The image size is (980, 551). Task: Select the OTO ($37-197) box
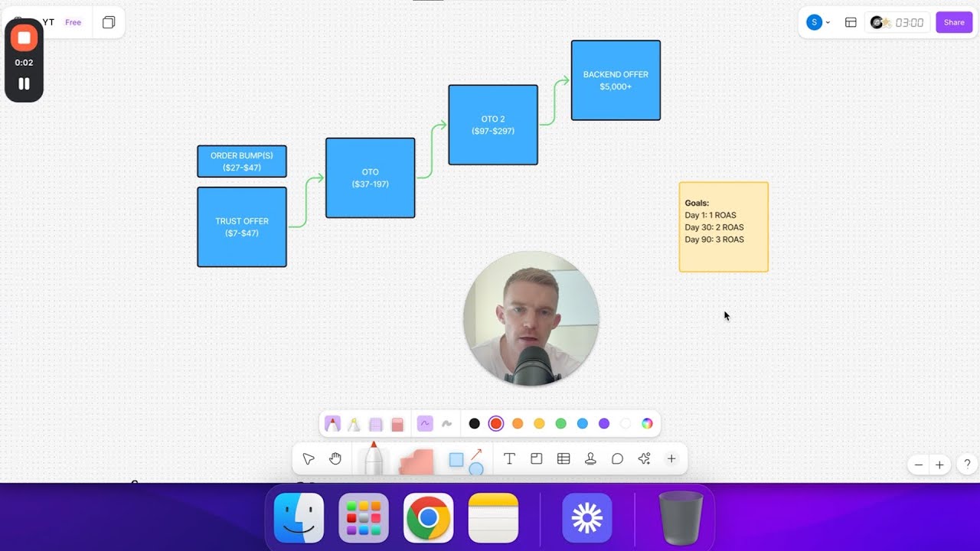[371, 178]
